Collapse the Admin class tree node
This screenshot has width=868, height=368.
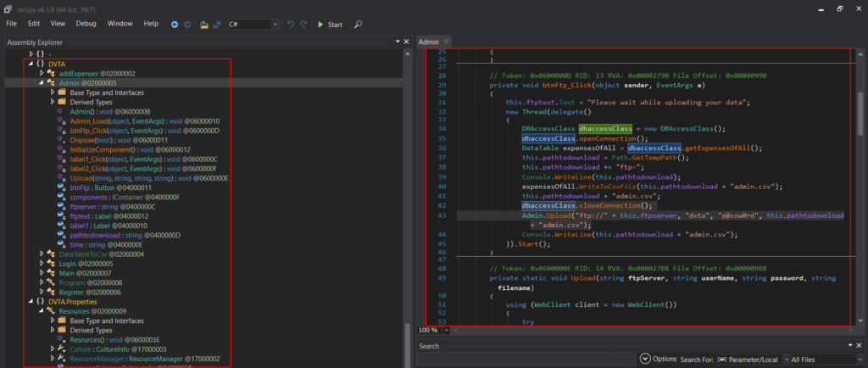click(x=42, y=83)
